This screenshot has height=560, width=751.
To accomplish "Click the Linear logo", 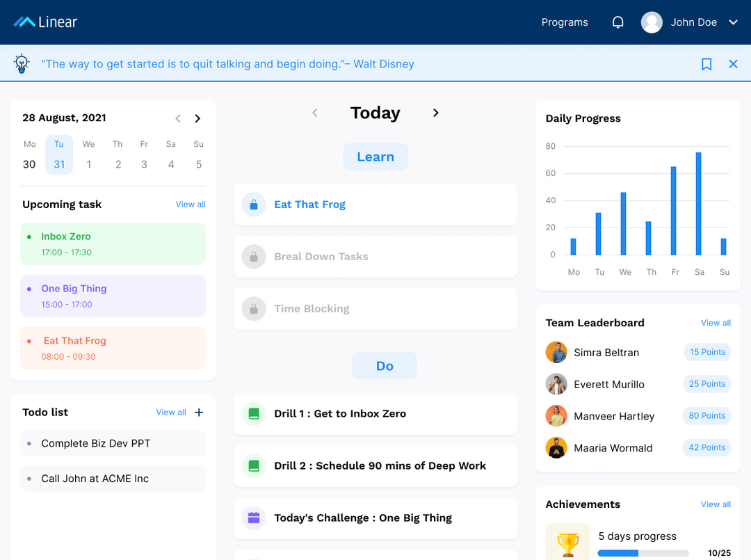I will (x=45, y=22).
